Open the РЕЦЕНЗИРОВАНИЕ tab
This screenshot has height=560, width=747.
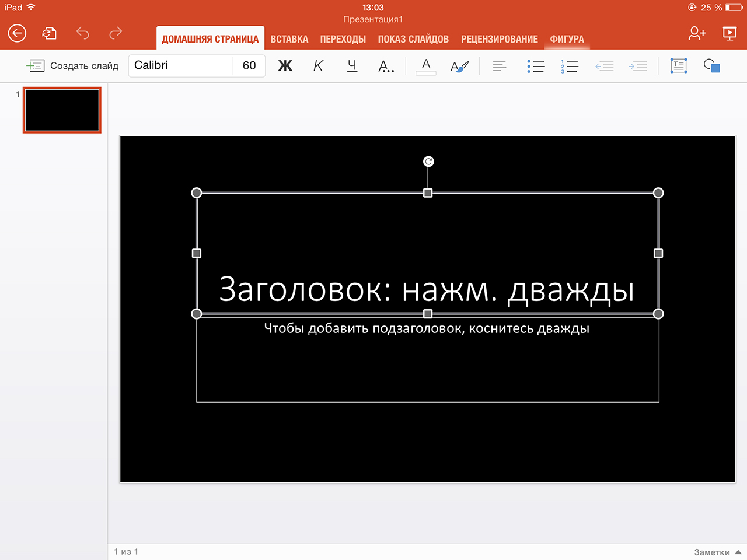point(500,39)
